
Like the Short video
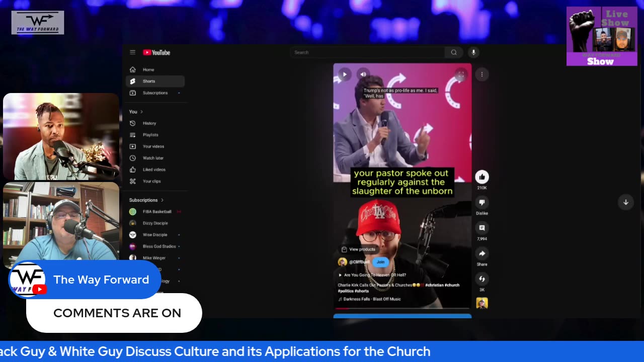point(482,177)
